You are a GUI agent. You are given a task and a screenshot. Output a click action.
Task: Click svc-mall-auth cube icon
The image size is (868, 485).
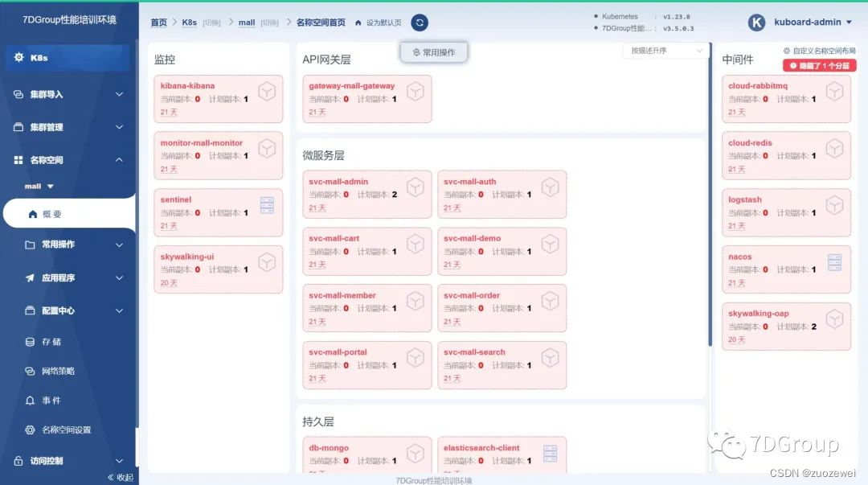(550, 187)
